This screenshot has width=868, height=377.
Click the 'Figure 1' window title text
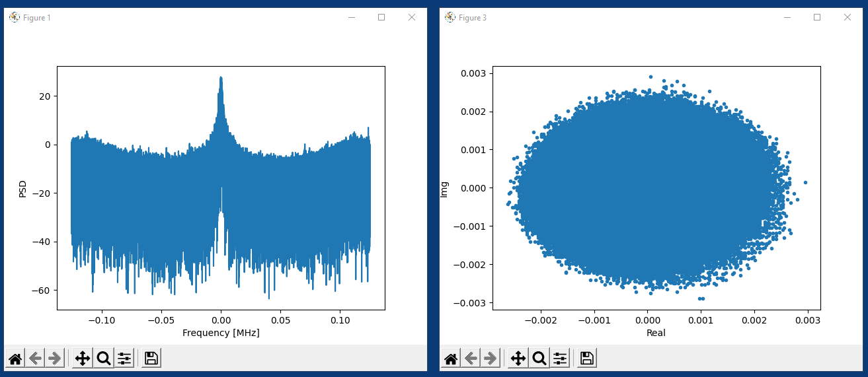click(x=37, y=18)
